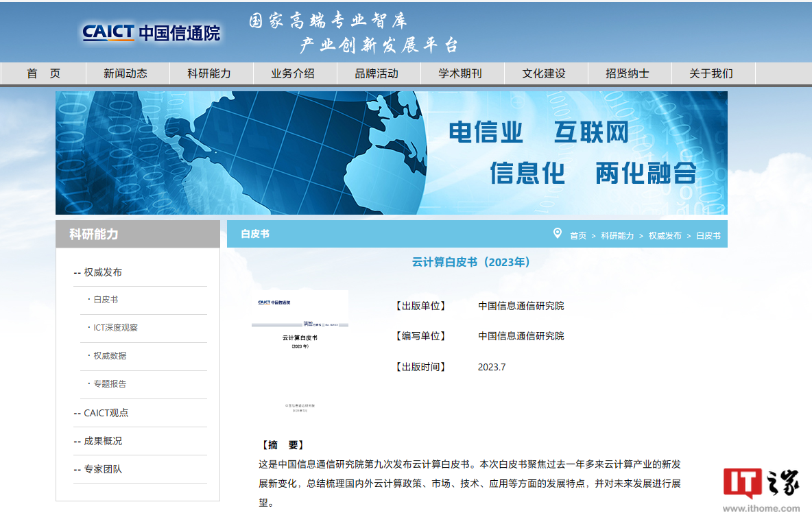Click 中国信息通信研究院 beside 出版单位
812x524 pixels.
(x=521, y=306)
